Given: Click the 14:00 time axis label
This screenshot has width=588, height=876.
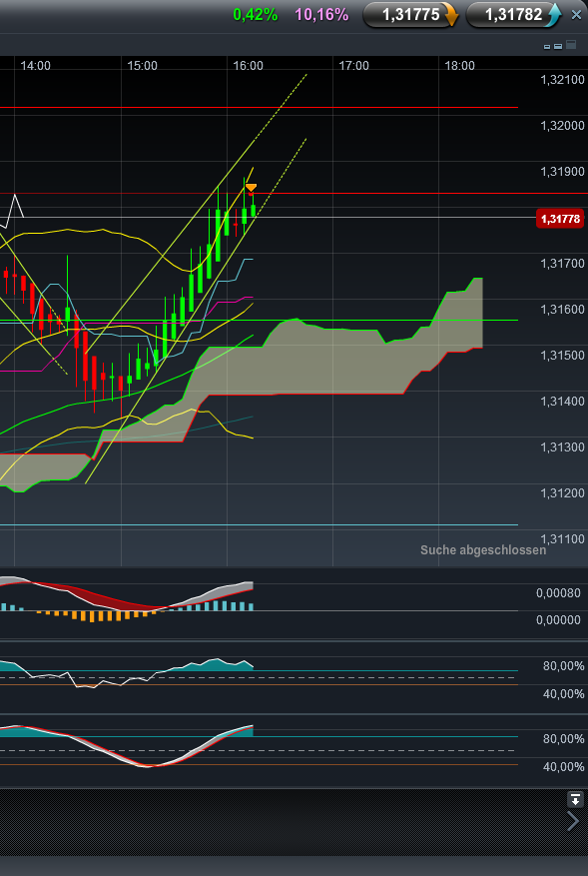Looking at the screenshot, I should coord(35,66).
